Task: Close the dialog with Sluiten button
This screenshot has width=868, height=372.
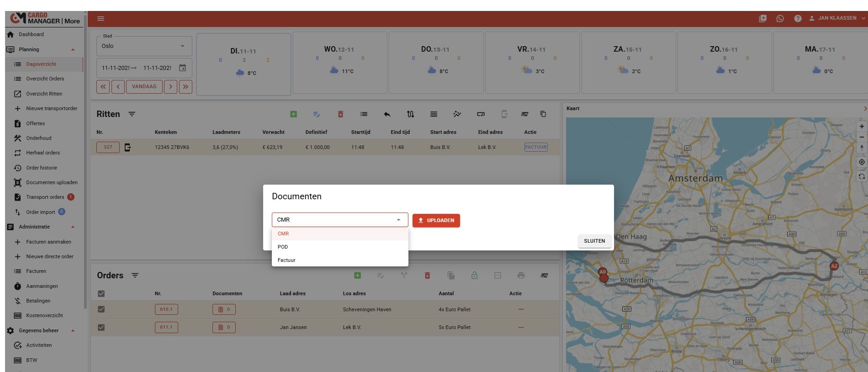Action: point(594,241)
